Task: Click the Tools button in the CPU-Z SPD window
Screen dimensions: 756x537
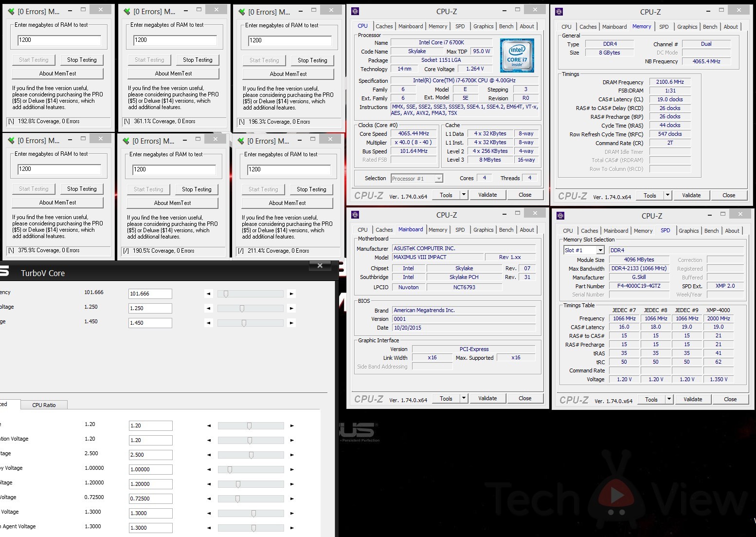Action: (x=651, y=399)
